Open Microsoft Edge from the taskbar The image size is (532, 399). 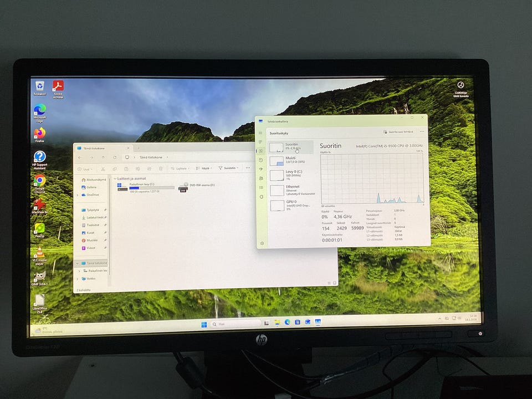click(x=288, y=323)
